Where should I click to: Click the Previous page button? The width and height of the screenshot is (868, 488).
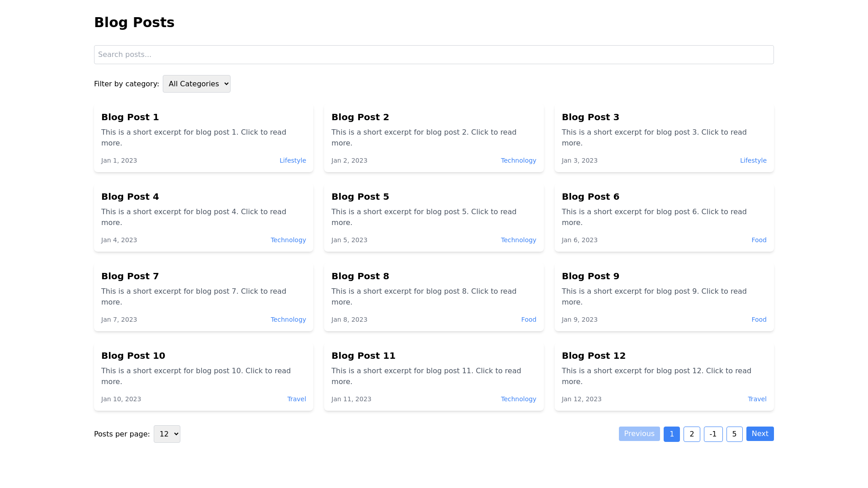[639, 434]
